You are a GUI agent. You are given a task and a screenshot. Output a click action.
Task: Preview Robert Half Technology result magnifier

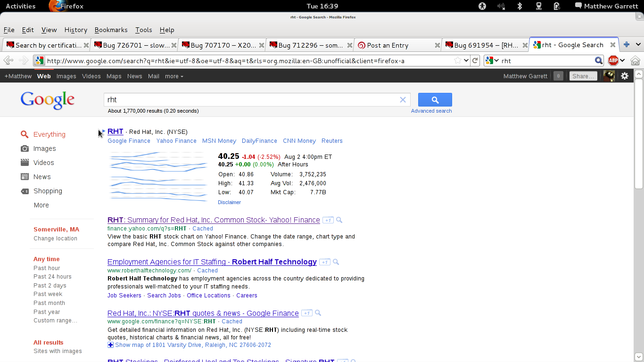click(x=336, y=262)
